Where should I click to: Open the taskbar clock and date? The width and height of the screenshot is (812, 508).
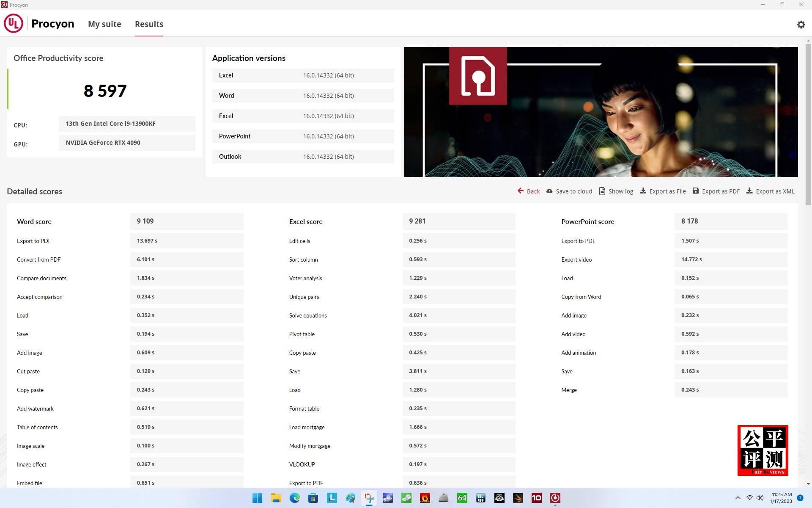click(781, 498)
